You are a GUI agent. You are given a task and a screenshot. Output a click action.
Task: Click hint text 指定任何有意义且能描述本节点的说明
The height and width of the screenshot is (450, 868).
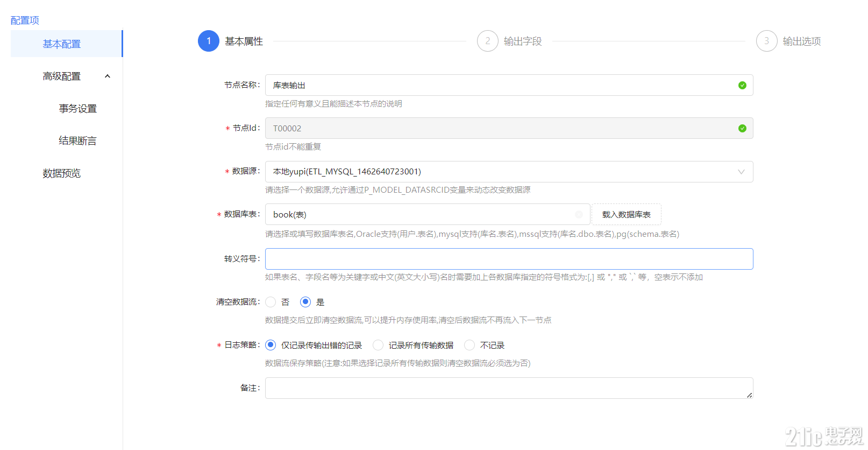click(x=333, y=104)
